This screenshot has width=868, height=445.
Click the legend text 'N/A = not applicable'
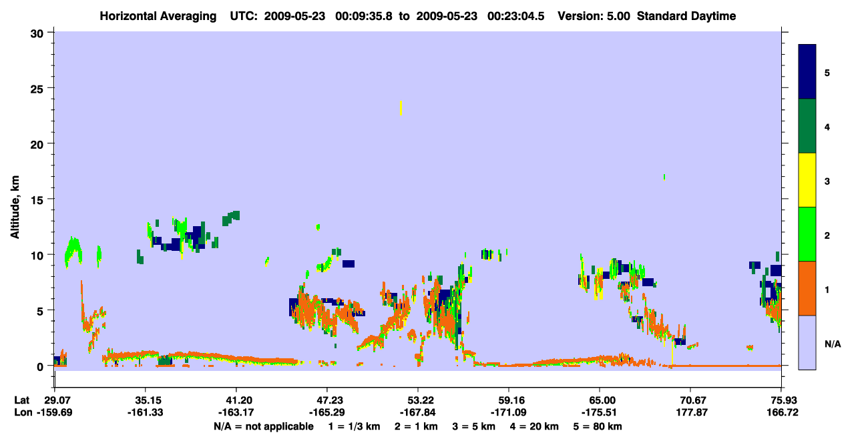pos(263,426)
